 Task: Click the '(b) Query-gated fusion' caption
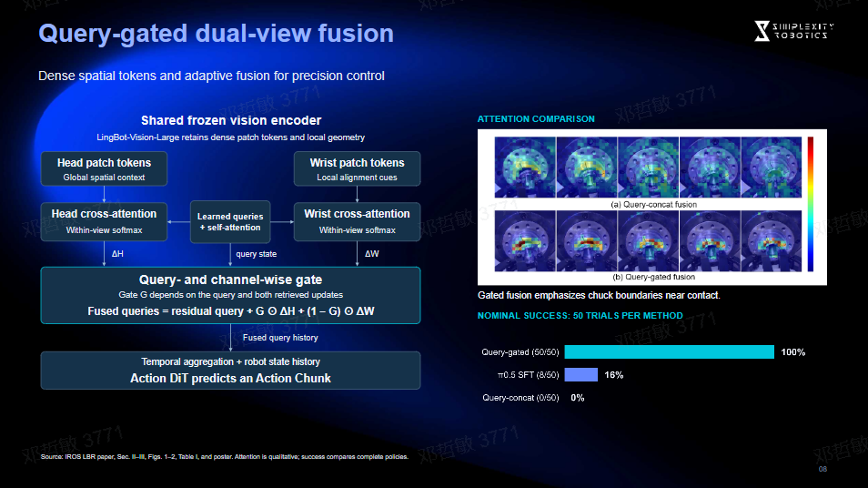pyautogui.click(x=654, y=277)
